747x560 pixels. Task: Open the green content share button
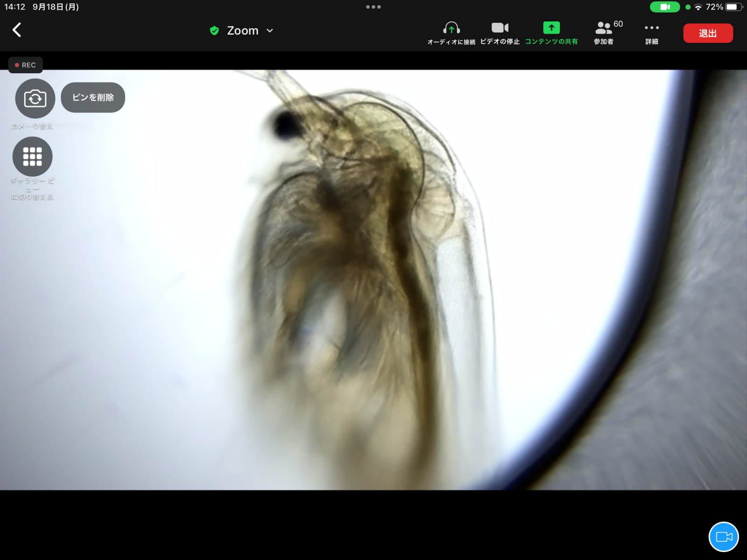point(551,33)
